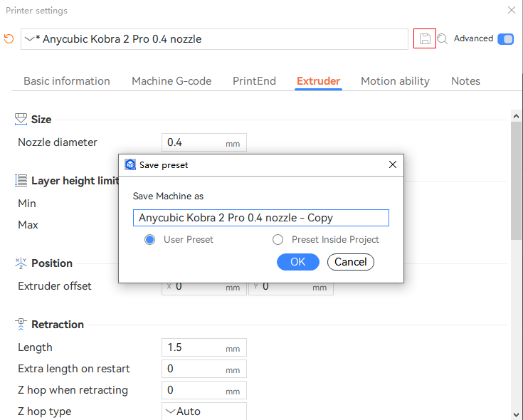Click the Layer height limits section icon
The width and height of the screenshot is (523, 420).
pos(21,181)
